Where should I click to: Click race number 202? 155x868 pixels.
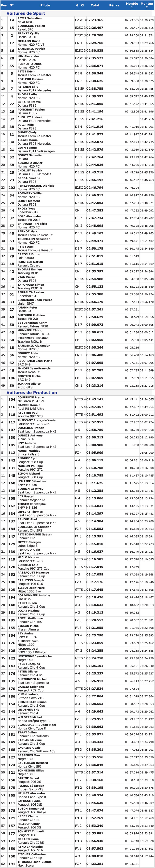pos(12,188)
